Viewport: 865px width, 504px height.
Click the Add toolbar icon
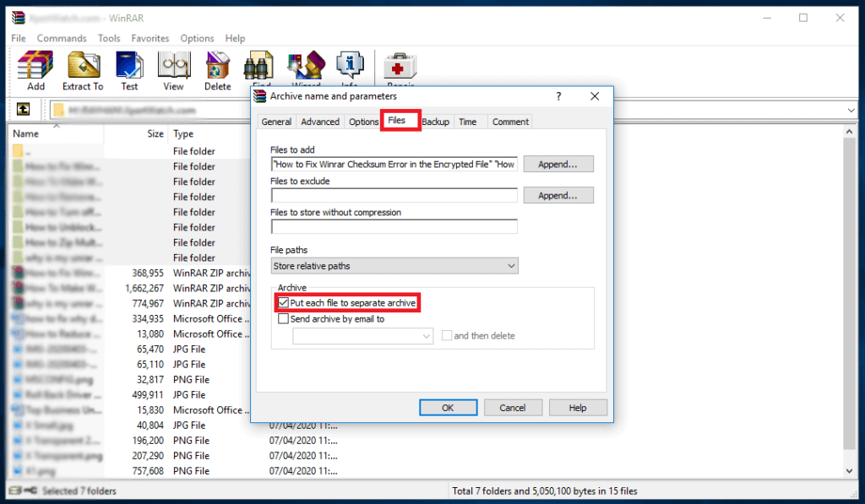point(35,71)
